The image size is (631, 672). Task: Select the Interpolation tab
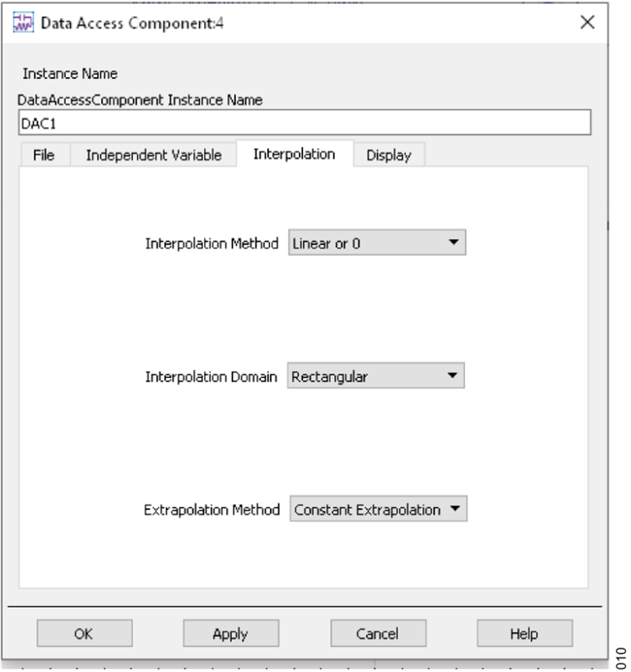pos(295,154)
